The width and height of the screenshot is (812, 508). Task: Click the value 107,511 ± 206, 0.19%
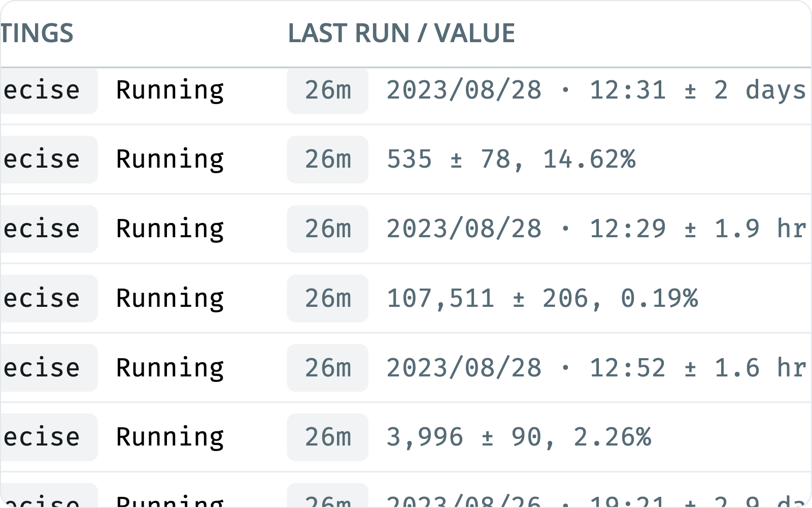click(x=542, y=298)
